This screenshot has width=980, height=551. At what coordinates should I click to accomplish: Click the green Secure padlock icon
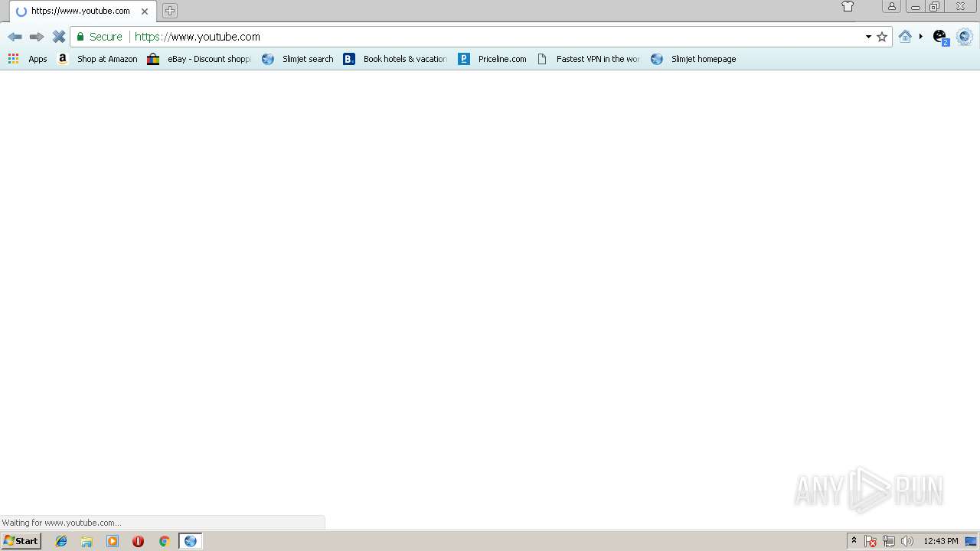tap(80, 37)
